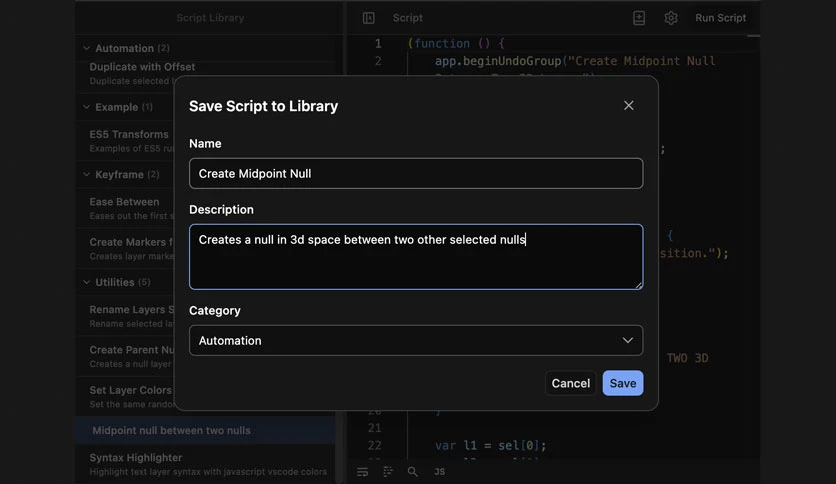Click the format code icon in the editor footer

[388, 472]
